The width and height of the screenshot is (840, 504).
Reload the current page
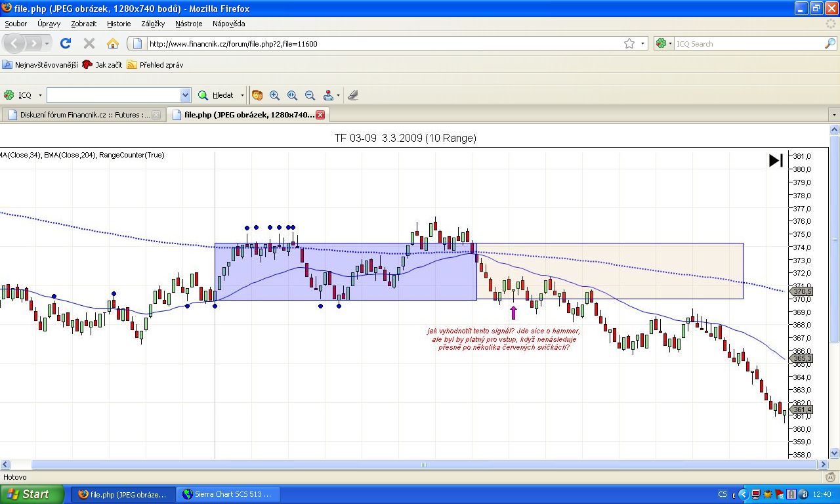pos(66,43)
